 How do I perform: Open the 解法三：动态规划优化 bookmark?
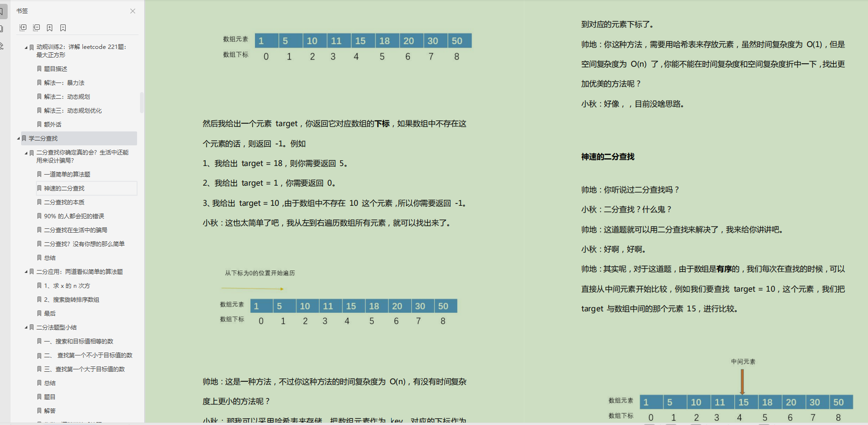click(x=73, y=110)
